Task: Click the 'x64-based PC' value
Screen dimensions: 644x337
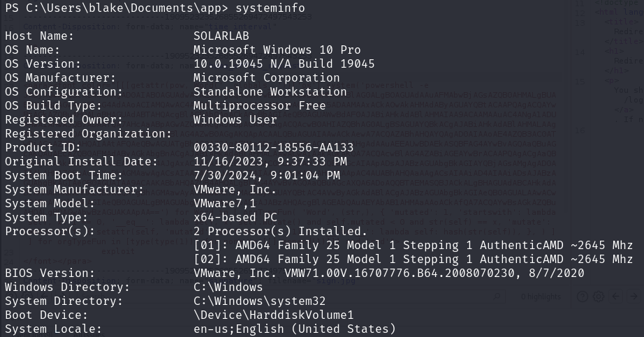Action: point(235,218)
